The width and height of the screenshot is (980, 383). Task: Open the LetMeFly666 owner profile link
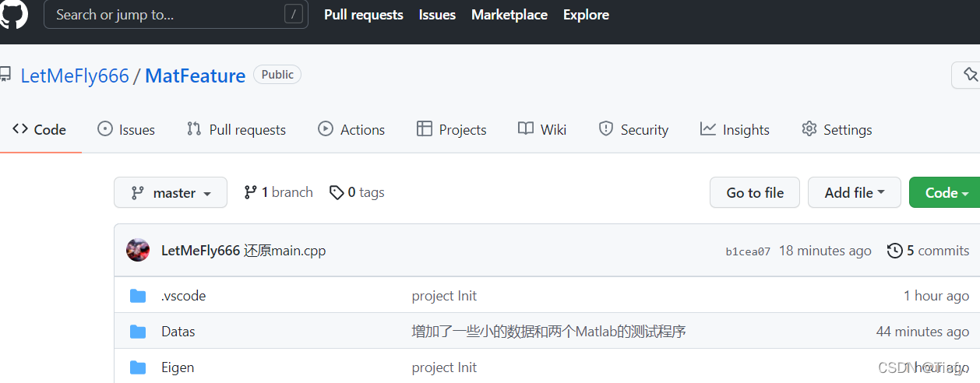[75, 76]
